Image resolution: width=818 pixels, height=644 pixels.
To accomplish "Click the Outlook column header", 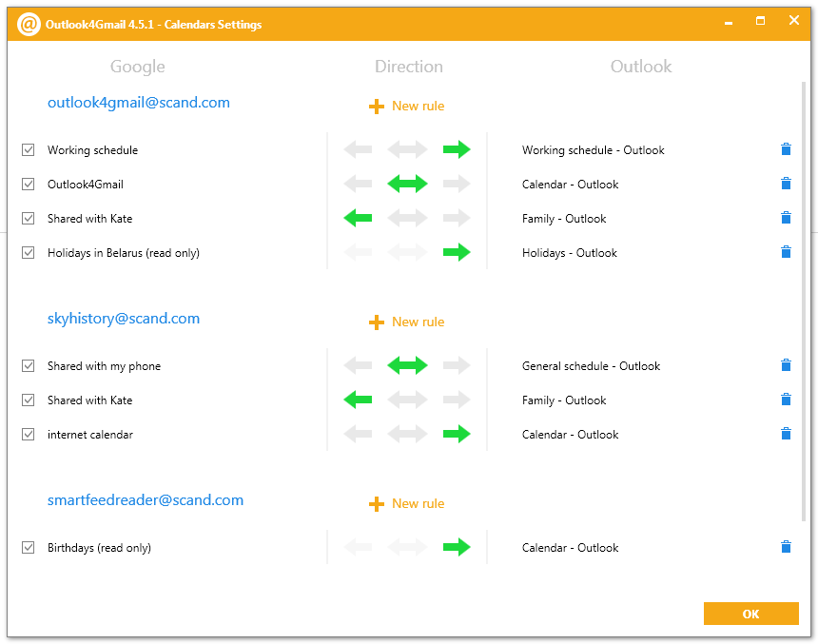I will tap(641, 67).
